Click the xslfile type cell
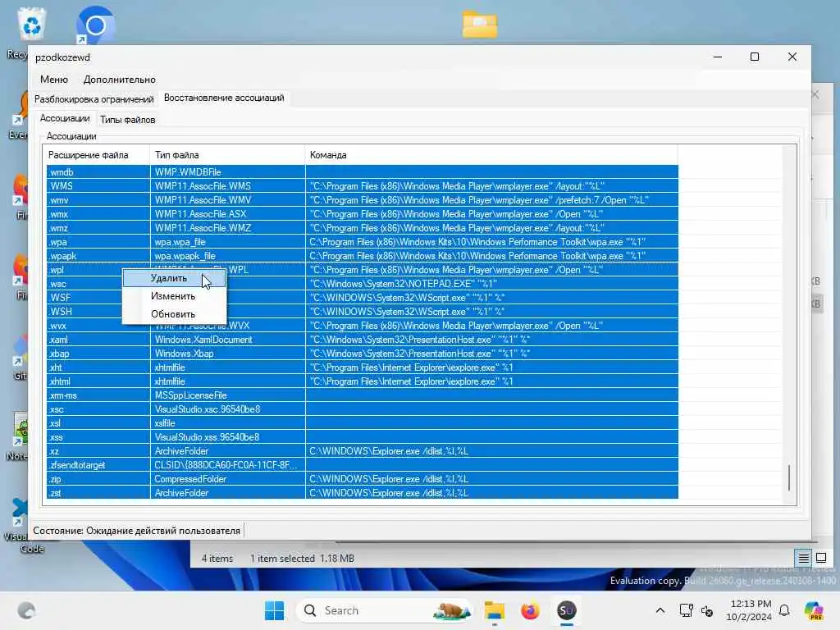The height and width of the screenshot is (630, 840). point(227,422)
